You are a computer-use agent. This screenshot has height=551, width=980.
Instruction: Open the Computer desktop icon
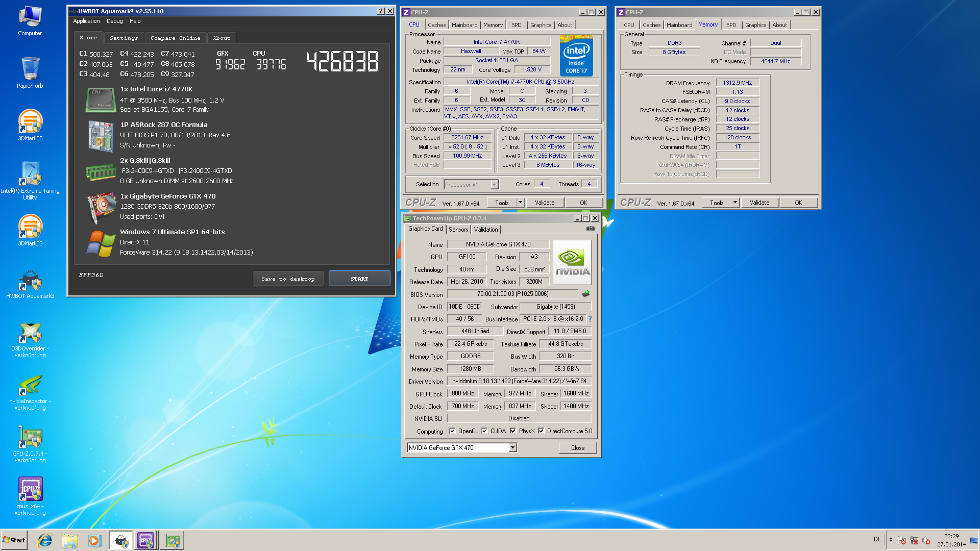pos(30,21)
